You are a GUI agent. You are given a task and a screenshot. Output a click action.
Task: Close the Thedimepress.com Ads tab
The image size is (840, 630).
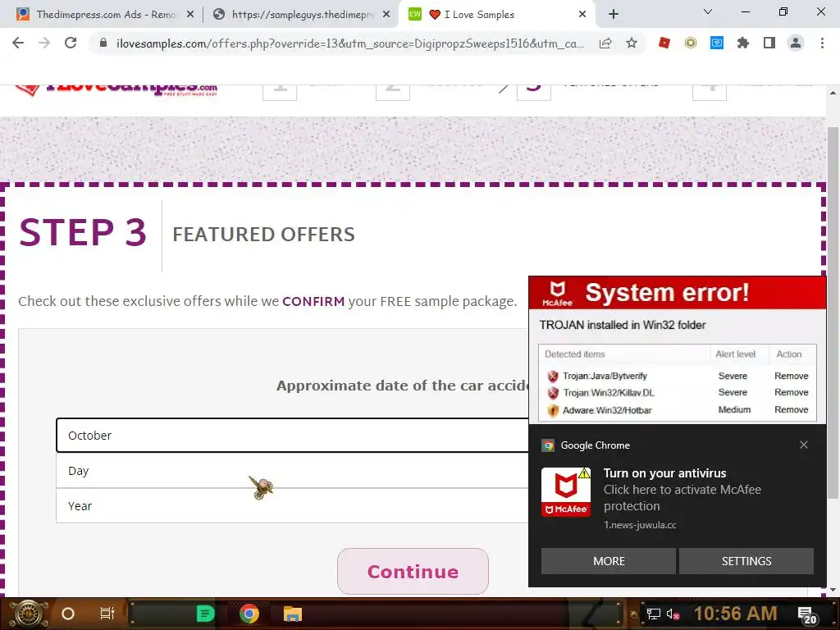pyautogui.click(x=190, y=15)
